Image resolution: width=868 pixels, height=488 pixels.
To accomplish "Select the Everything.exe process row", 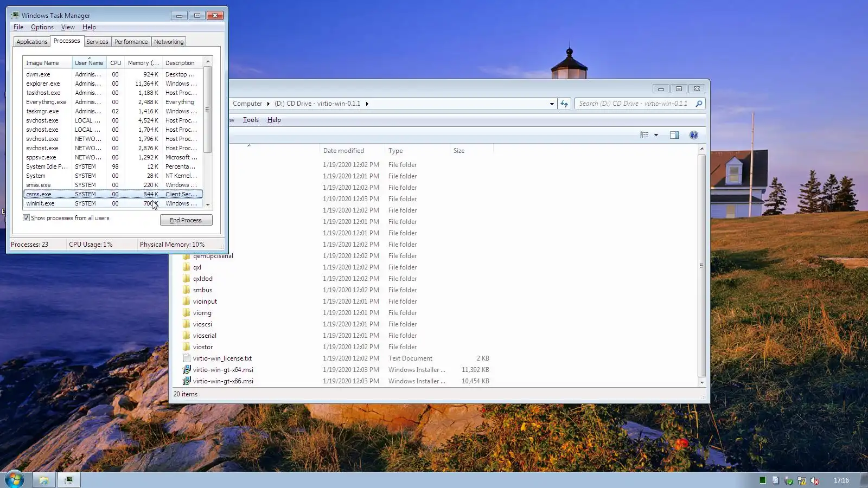I will 113,102.
